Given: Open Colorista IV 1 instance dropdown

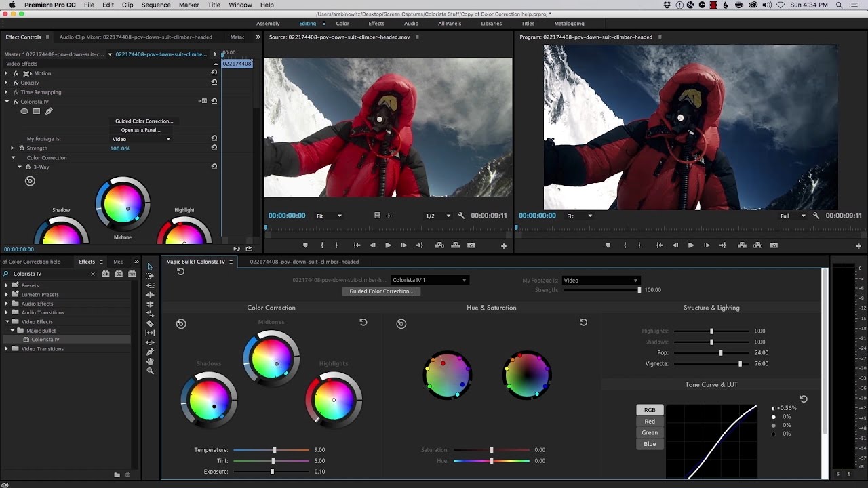Looking at the screenshot, I should click(x=429, y=280).
